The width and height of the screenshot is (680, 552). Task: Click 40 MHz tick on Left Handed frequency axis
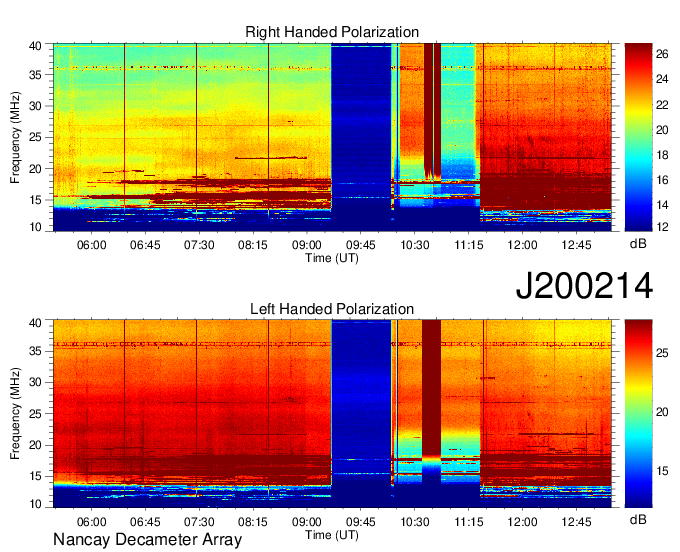pyautogui.click(x=35, y=323)
